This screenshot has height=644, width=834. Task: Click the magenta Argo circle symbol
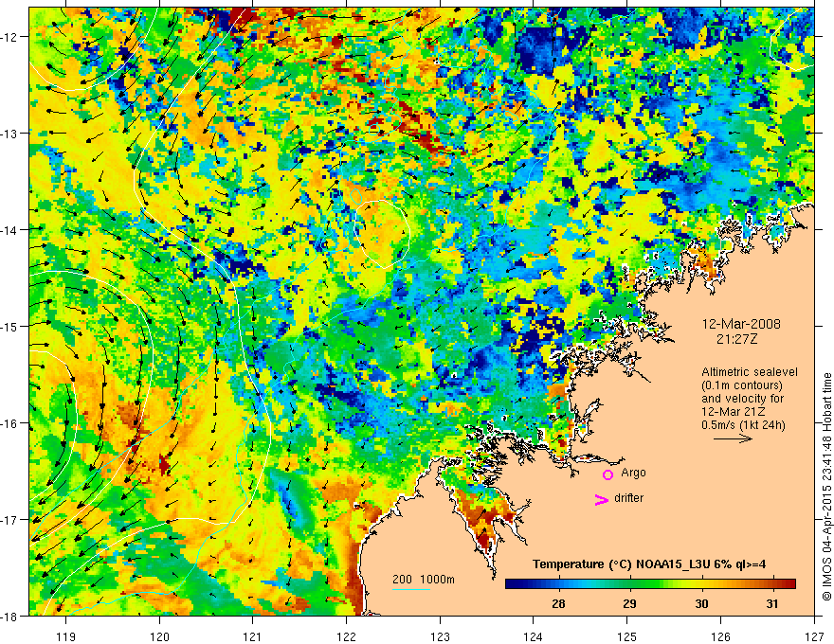[607, 474]
